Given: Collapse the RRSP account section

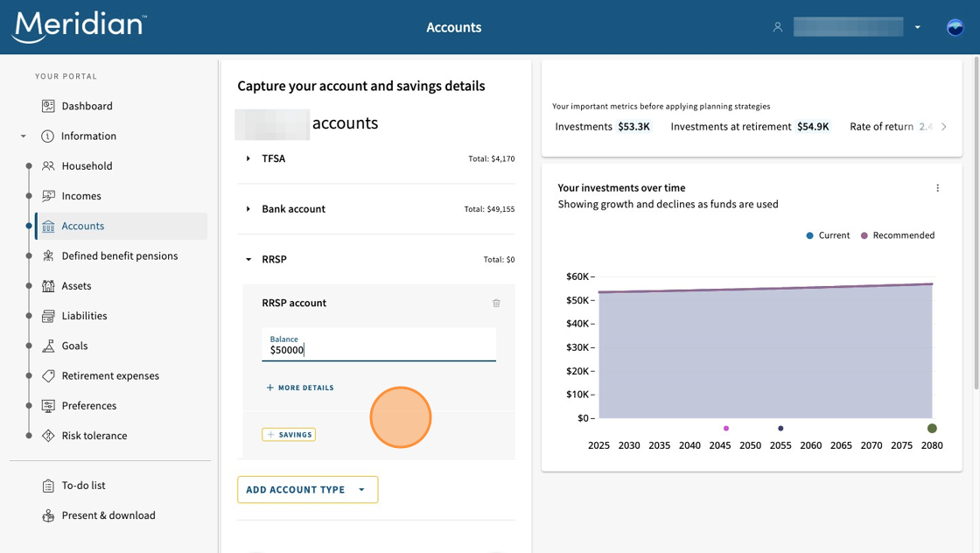Looking at the screenshot, I should pos(248,259).
